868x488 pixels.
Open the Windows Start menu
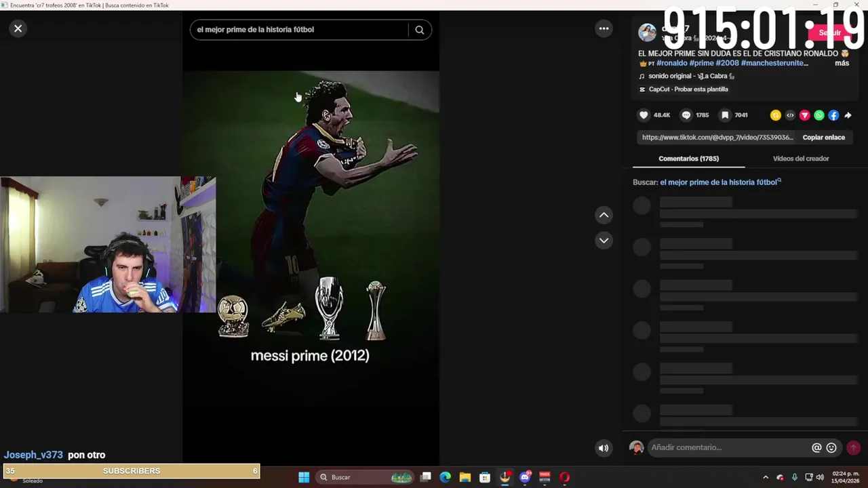(x=304, y=477)
